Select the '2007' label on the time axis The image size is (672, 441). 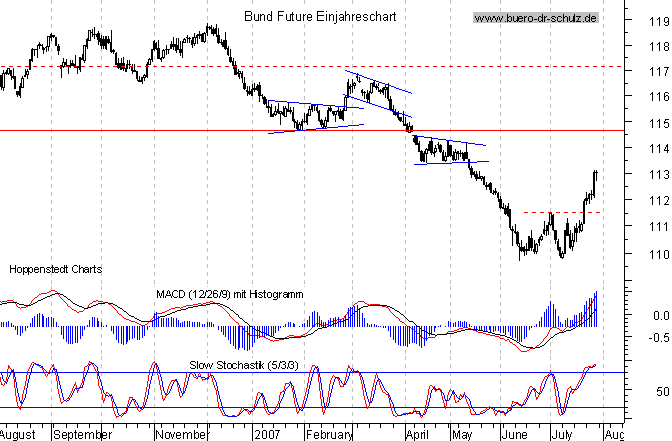point(267,435)
